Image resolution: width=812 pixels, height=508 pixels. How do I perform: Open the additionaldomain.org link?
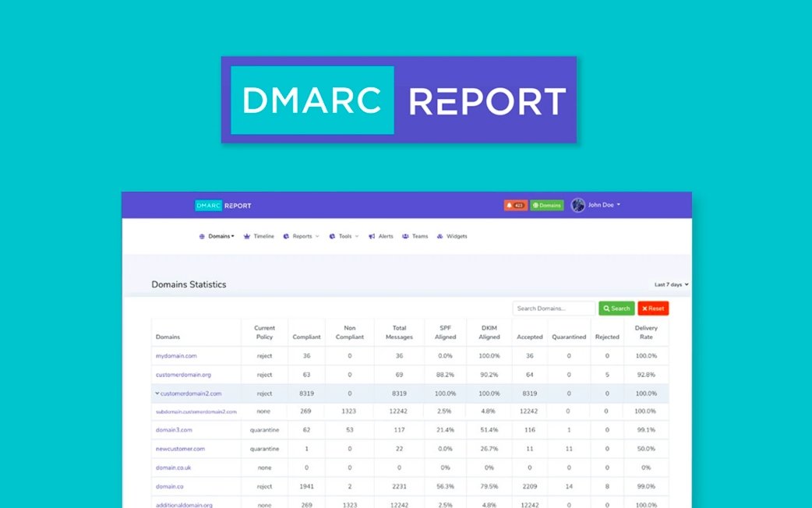coord(184,505)
